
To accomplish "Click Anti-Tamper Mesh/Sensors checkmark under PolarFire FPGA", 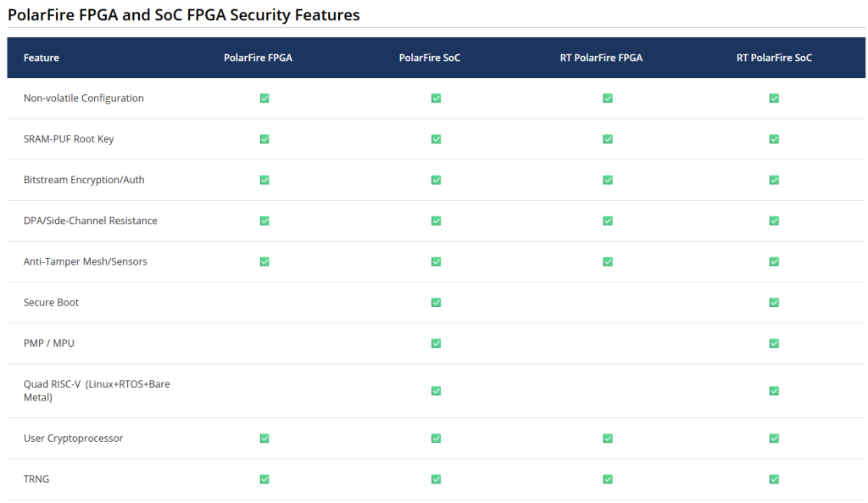I will click(264, 261).
